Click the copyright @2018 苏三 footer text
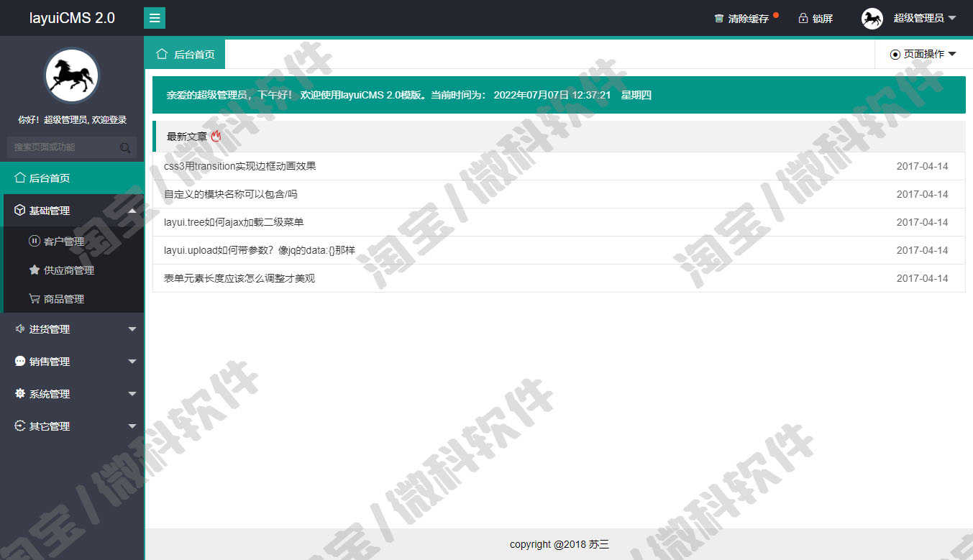This screenshot has width=973, height=560. 559,544
